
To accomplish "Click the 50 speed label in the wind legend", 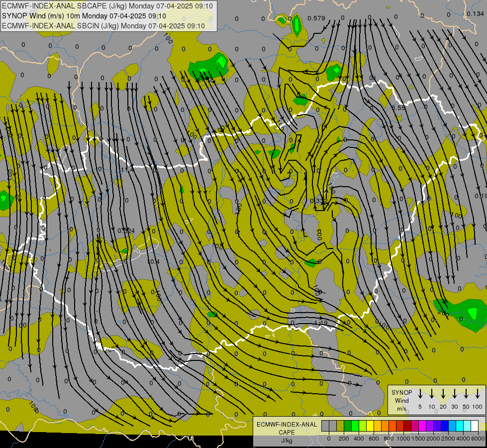I will (466, 407).
